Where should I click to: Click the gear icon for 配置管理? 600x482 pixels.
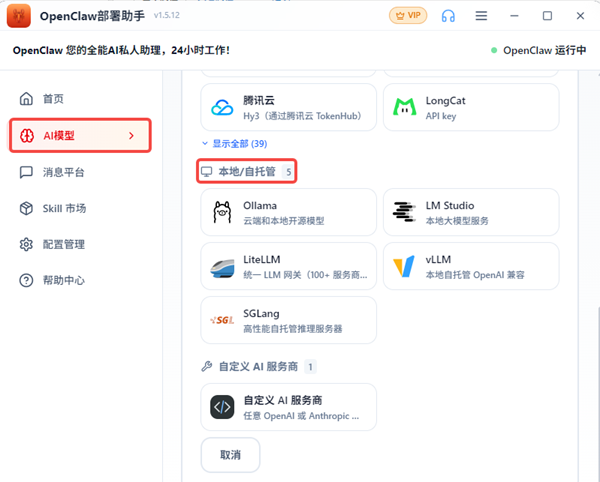[26, 244]
